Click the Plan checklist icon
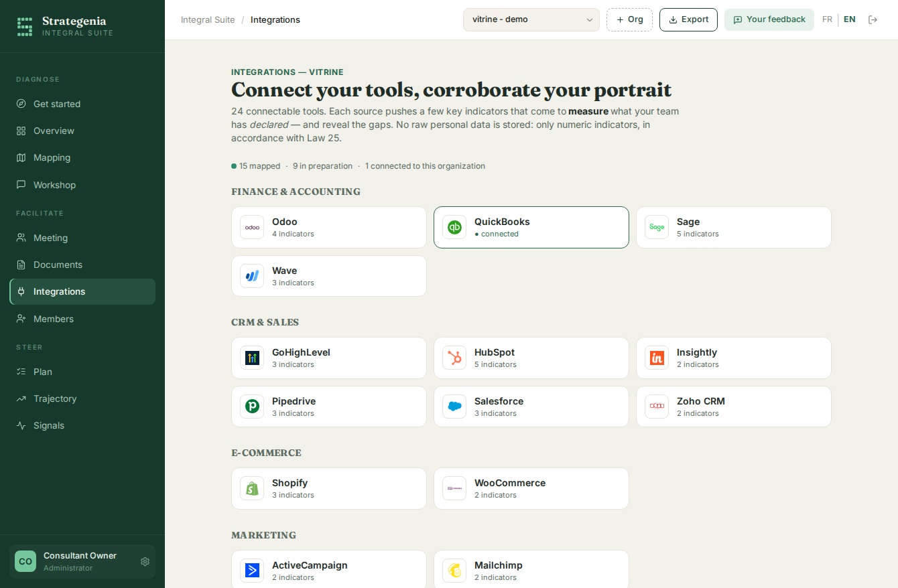 point(21,372)
